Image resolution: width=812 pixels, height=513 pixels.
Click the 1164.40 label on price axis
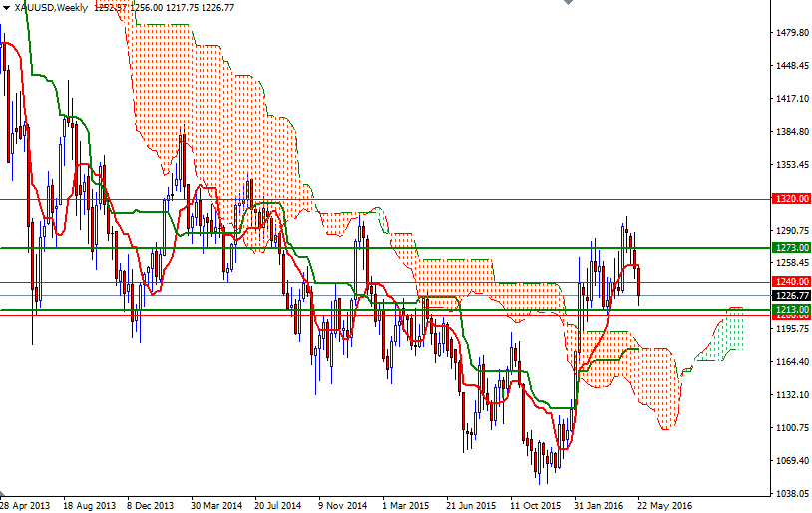(791, 362)
